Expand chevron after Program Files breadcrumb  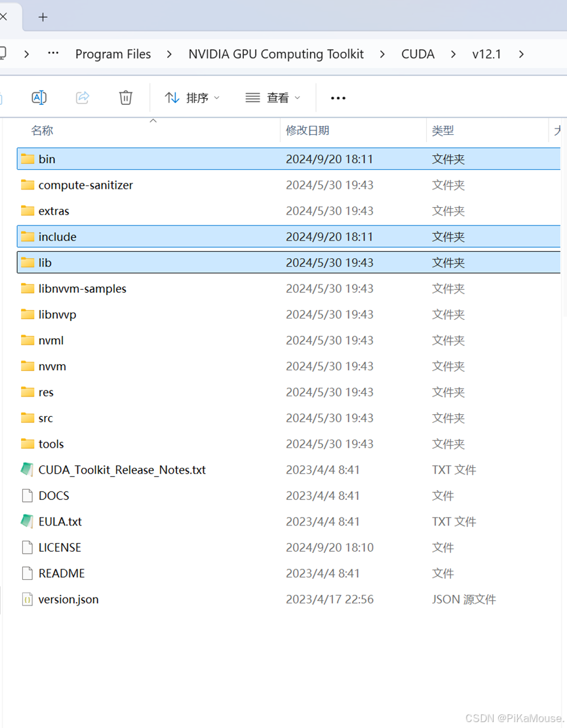[x=169, y=54]
